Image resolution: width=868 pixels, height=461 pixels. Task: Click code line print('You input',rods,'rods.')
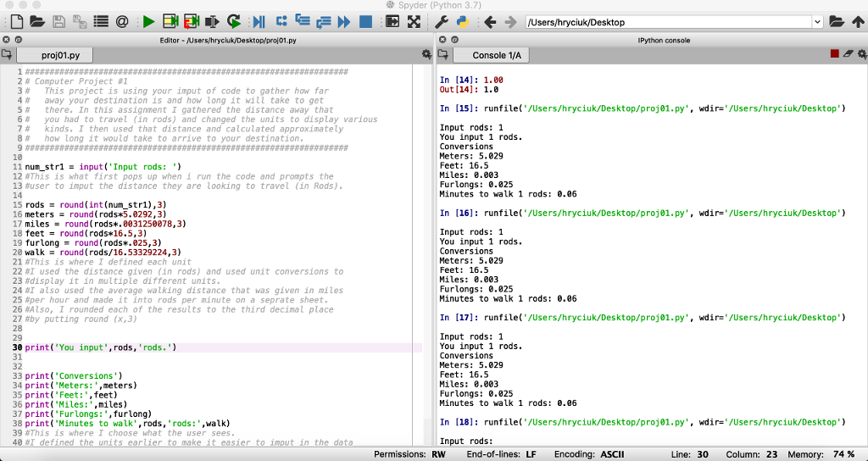(100, 347)
